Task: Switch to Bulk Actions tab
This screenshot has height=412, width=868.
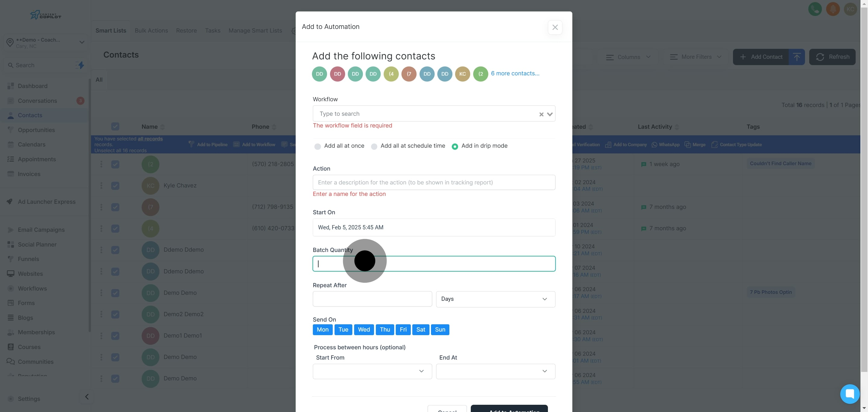Action: [x=151, y=31]
